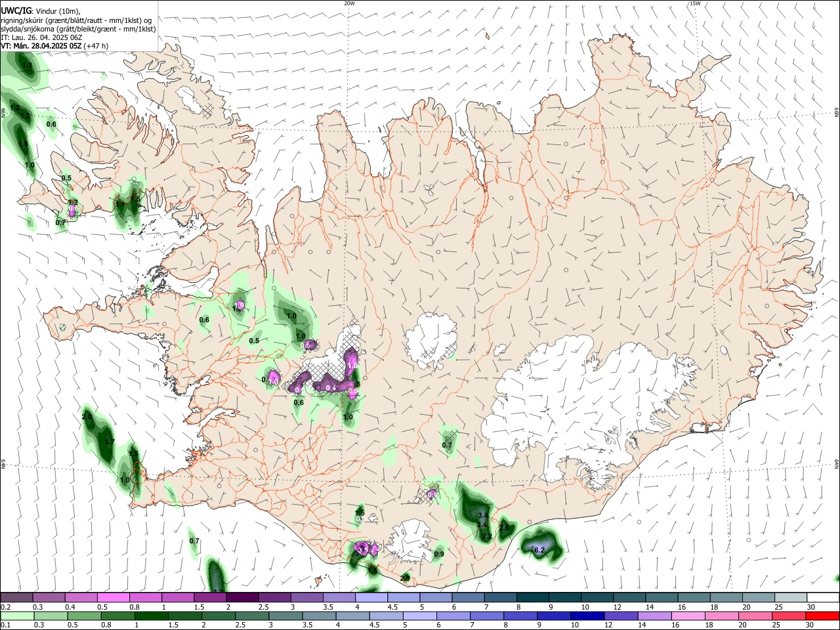The width and height of the screenshot is (840, 630).
Task: Click the 0.1 label under the lower legend row
Action: (x=5, y=625)
